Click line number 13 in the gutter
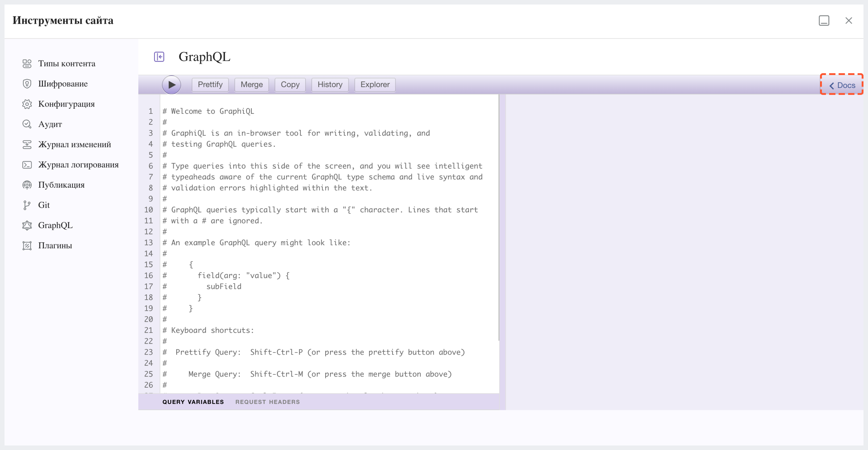Screen dimensions: 868x450 pos(149,242)
